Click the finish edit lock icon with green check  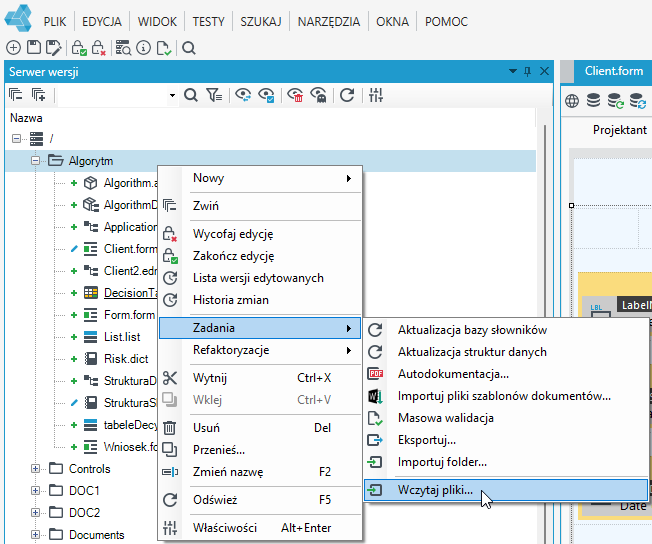pyautogui.click(x=79, y=48)
